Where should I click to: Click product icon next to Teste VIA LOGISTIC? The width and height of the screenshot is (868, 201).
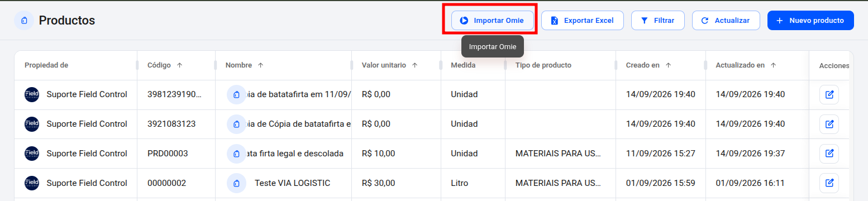(236, 183)
